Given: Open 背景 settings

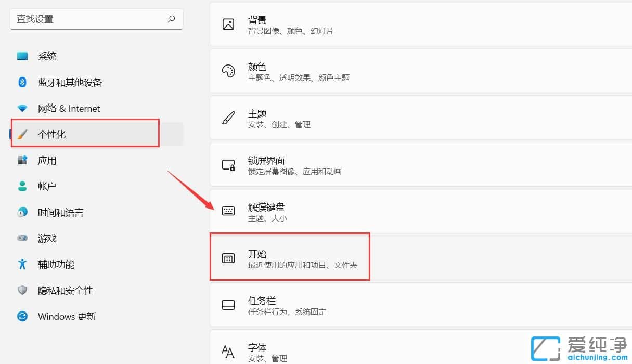Looking at the screenshot, I should [x=421, y=24].
